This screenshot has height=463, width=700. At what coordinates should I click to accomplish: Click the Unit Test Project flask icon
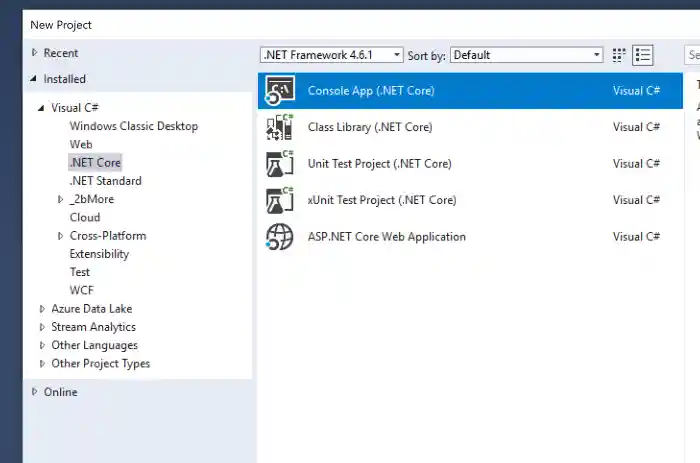pyautogui.click(x=279, y=164)
